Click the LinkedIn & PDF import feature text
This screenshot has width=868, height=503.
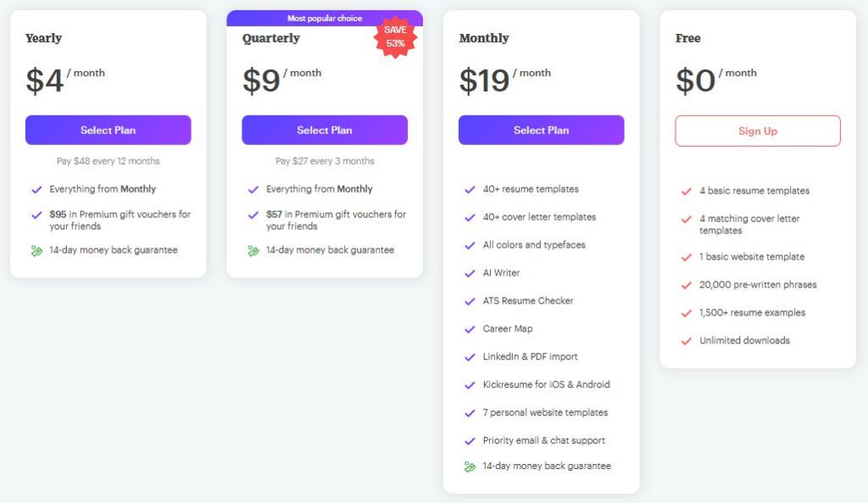tap(530, 356)
